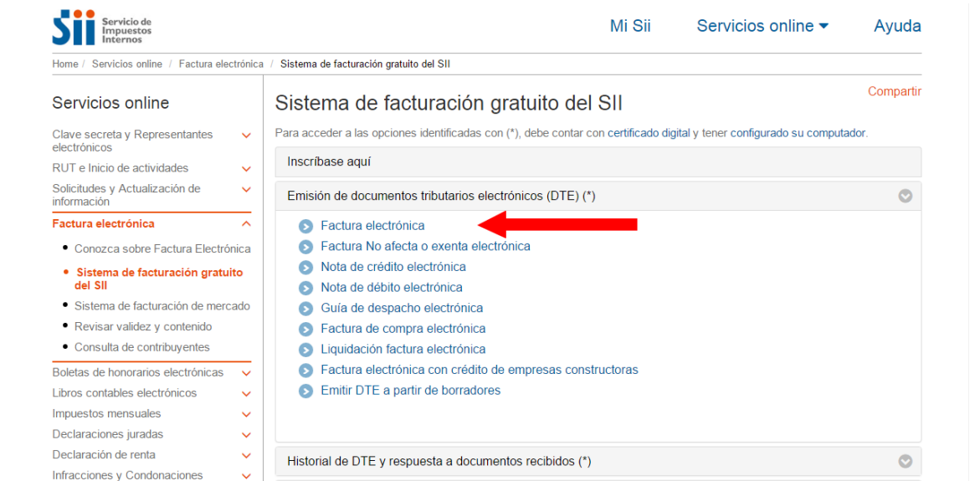Screen dimensions: 980x481
Task: Open the certificado digital link
Action: coord(649,133)
